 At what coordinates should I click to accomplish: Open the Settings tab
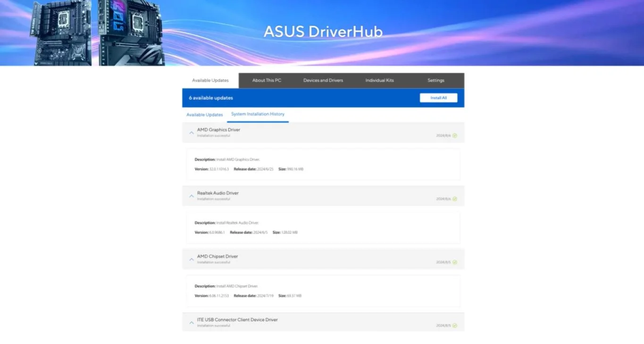tap(436, 81)
